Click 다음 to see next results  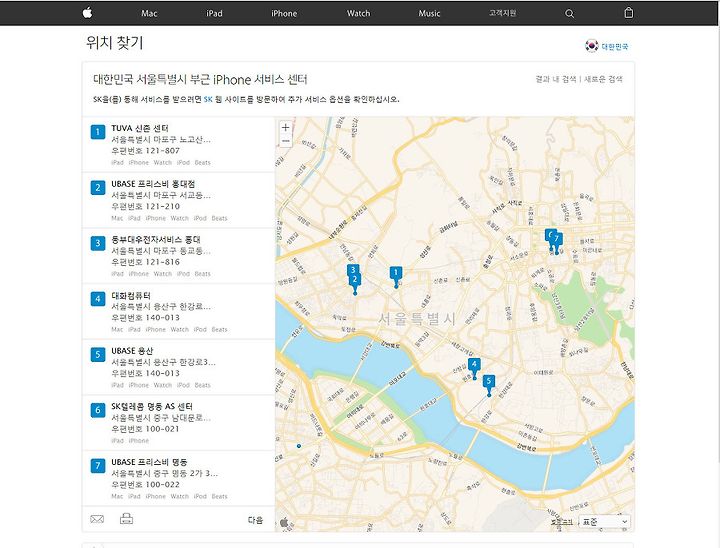255,520
